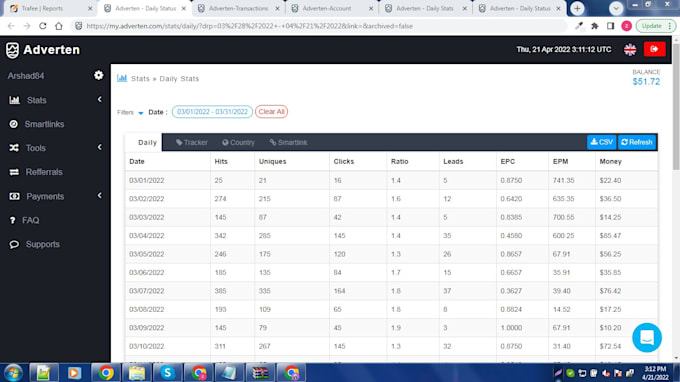Click the $85.47 money value

[610, 236]
